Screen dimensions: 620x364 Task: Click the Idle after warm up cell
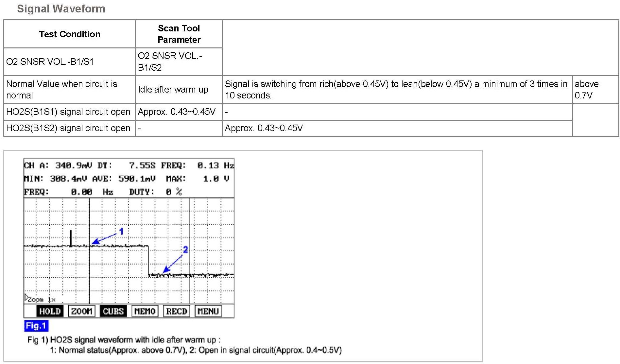pyautogui.click(x=179, y=90)
